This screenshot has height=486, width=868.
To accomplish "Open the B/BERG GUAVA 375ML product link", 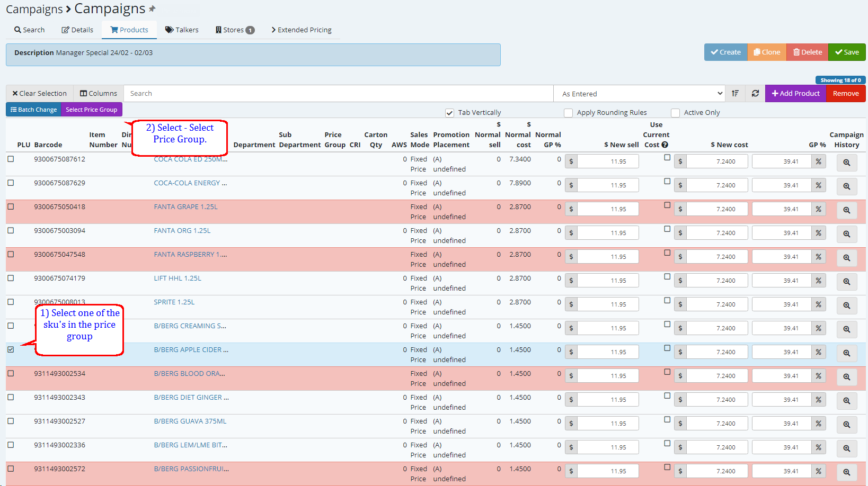I will [190, 421].
